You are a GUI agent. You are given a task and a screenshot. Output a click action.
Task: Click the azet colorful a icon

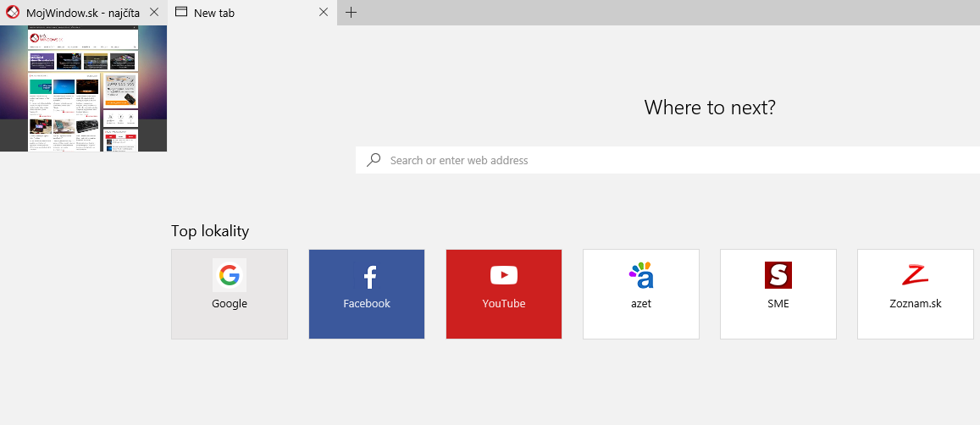click(x=640, y=275)
